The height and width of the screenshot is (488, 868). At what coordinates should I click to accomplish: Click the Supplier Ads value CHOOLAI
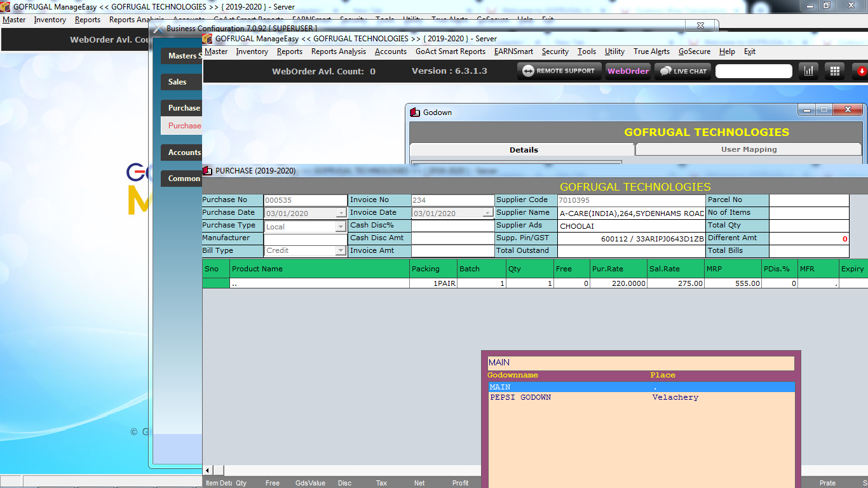[x=631, y=226]
